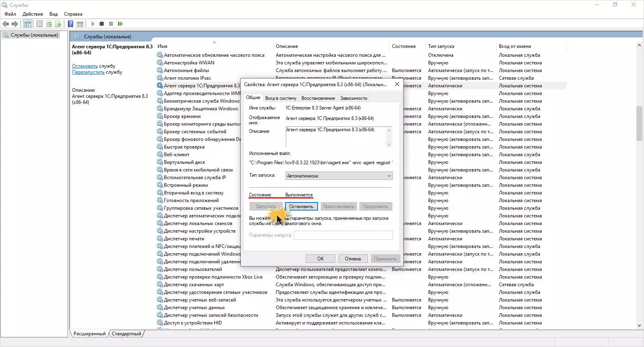This screenshot has height=347, width=644.
Task: Click the gear icon beside Доступ к устройствам HID
Action: click(160, 323)
